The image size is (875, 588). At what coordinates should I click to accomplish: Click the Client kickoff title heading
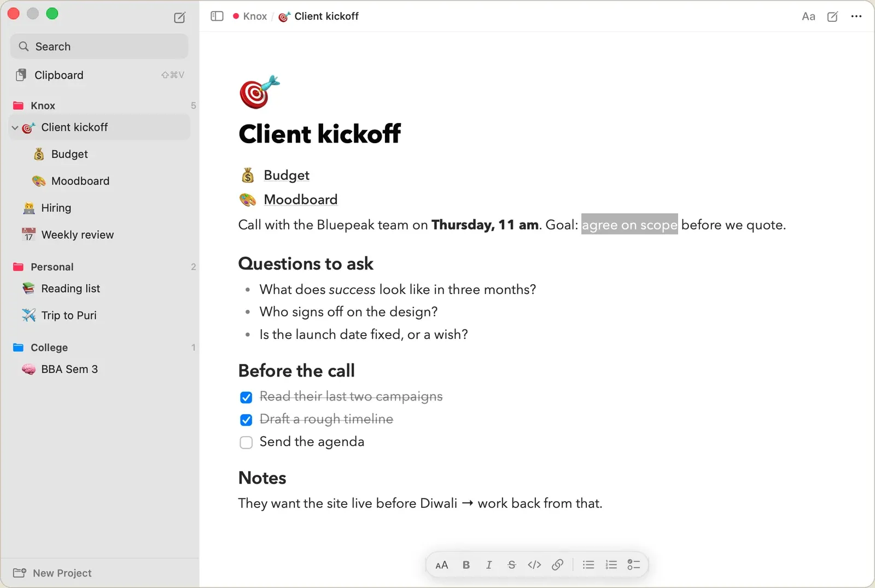point(320,134)
